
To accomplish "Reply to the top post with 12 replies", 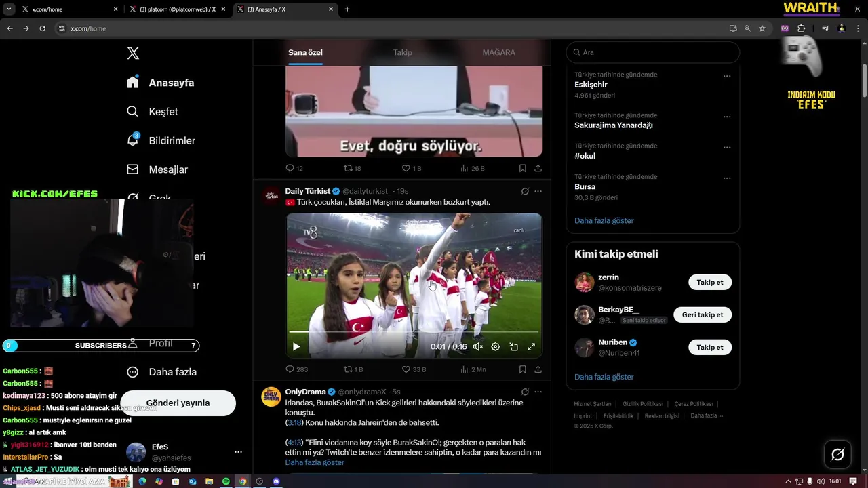I will point(290,168).
